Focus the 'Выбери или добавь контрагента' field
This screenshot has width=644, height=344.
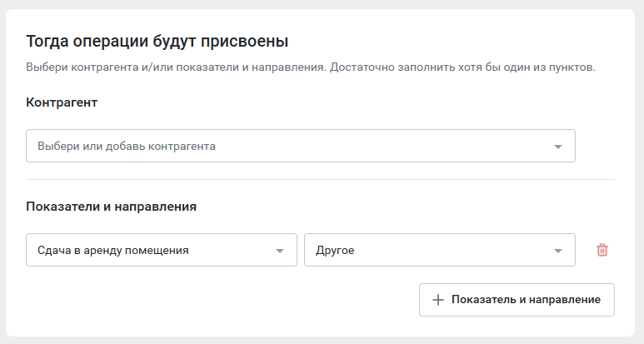click(300, 146)
